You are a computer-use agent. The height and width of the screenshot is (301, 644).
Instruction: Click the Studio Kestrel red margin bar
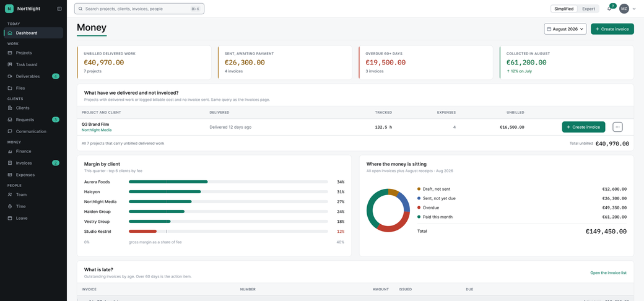pos(142,231)
